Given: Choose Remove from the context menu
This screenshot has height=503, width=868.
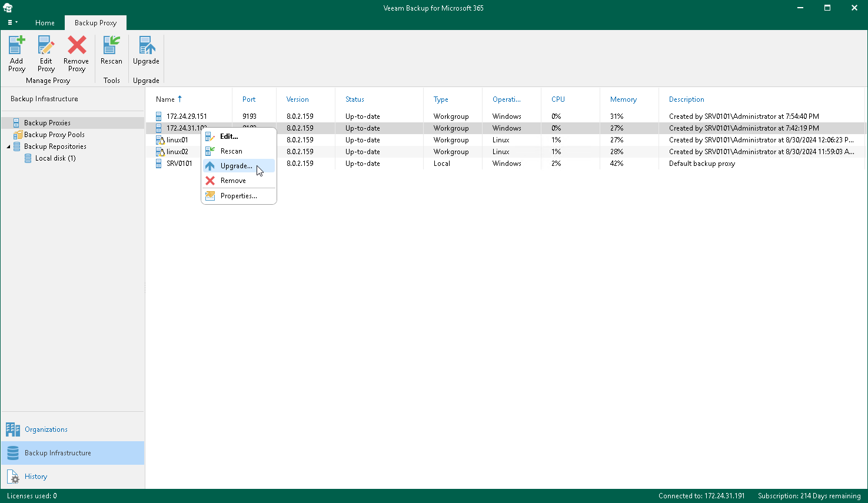Looking at the screenshot, I should [x=239, y=181].
